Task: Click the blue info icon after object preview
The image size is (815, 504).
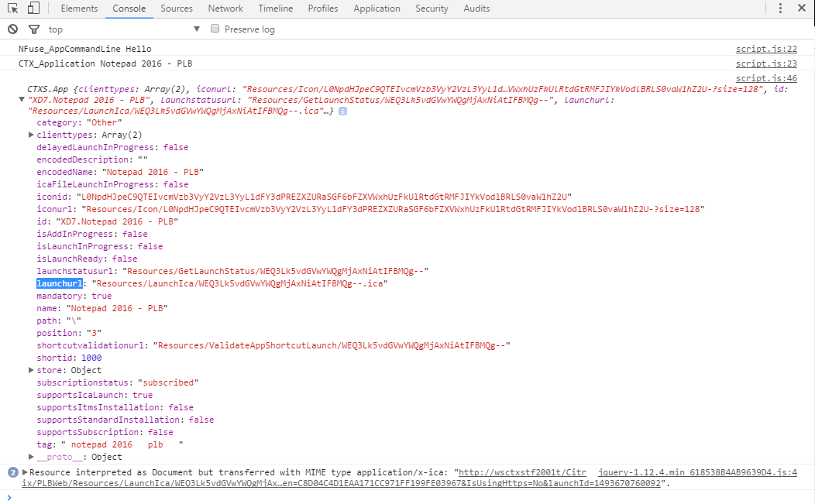Action: 342,111
